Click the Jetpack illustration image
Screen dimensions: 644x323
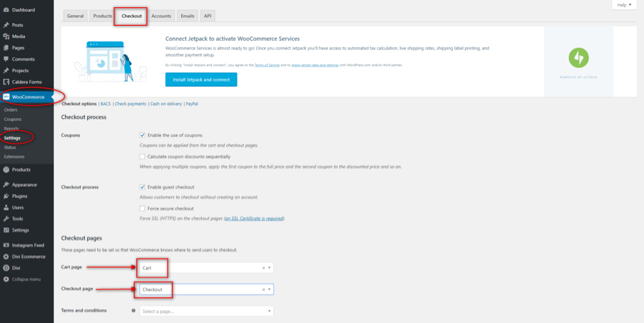click(110, 61)
